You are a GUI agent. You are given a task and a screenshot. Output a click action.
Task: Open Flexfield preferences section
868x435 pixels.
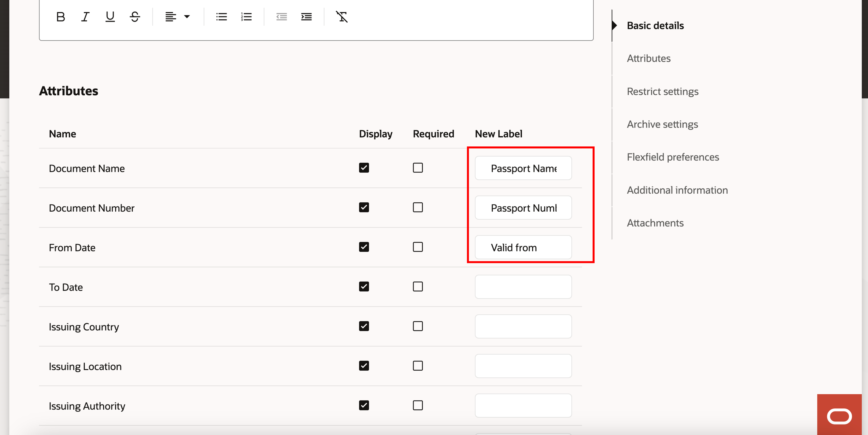673,157
